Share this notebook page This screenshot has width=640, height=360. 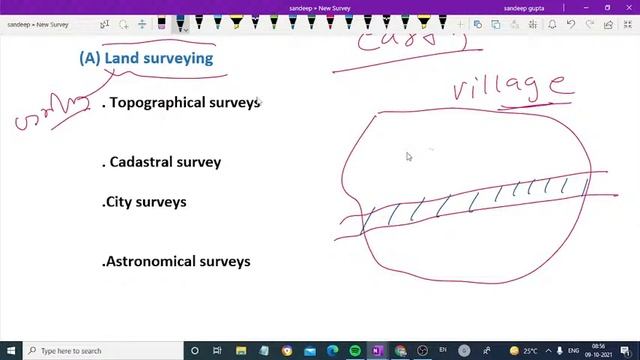click(608, 24)
